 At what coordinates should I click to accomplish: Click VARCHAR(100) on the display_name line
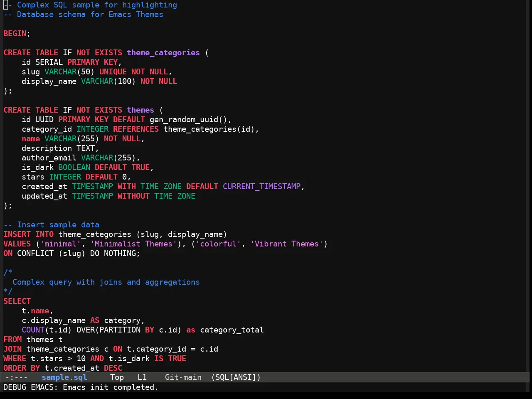coord(108,81)
